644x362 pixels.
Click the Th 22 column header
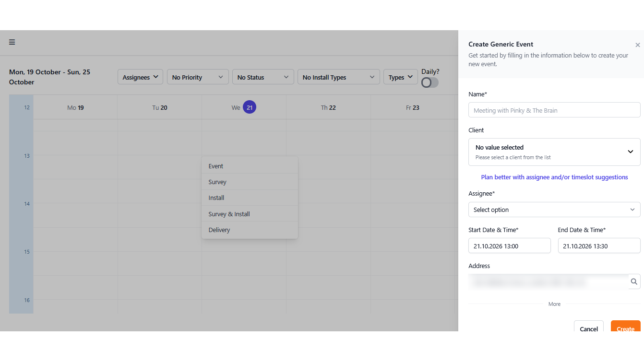coord(328,107)
